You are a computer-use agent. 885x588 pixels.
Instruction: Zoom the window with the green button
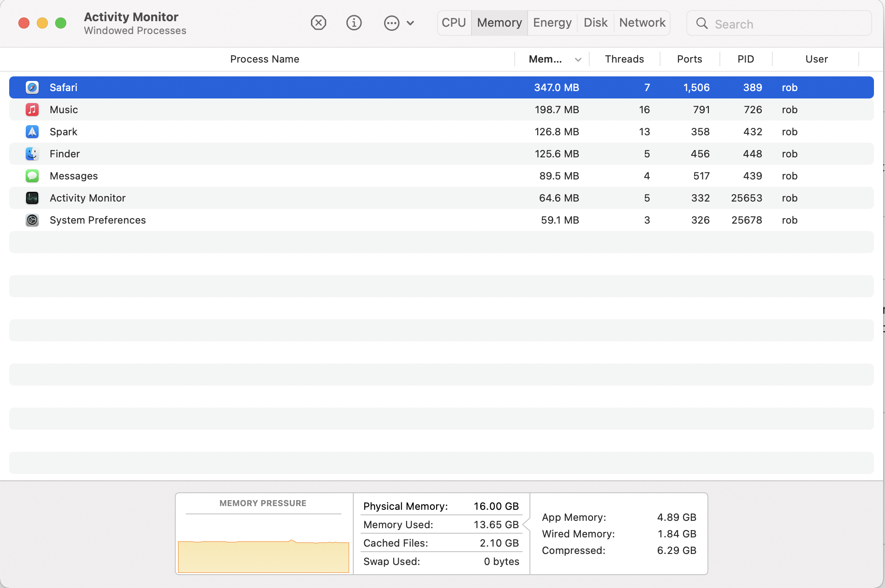(x=61, y=23)
